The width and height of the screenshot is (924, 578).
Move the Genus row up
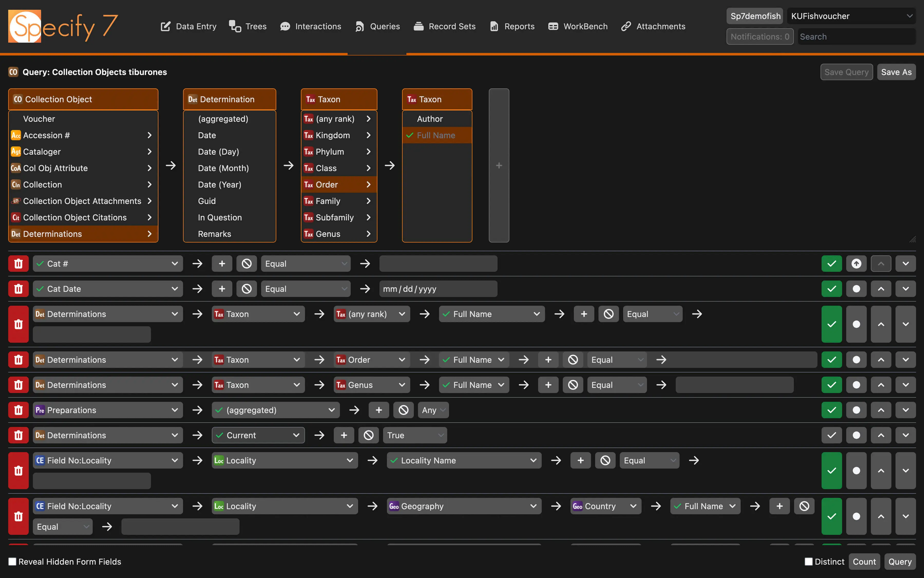coord(880,385)
